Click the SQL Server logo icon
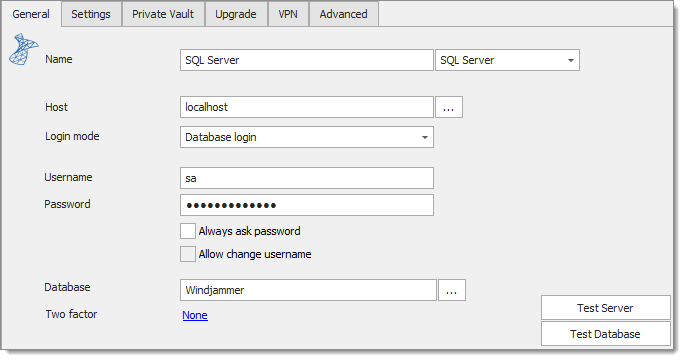This screenshot has width=684, height=360. tap(24, 49)
